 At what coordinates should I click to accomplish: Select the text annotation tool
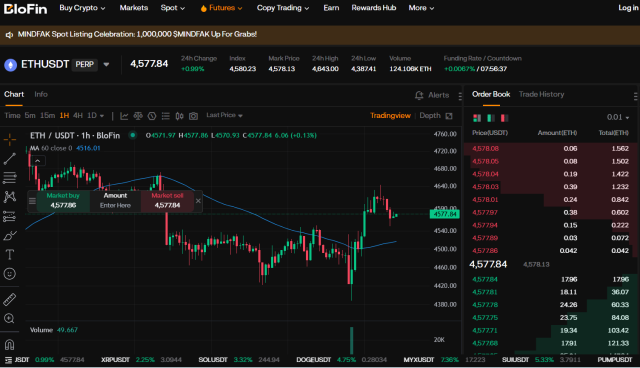tap(9, 255)
